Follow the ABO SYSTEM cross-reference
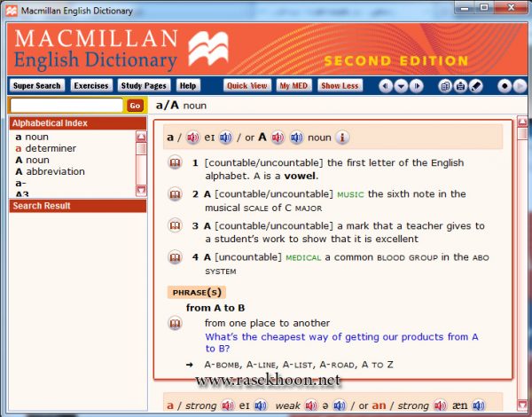Image resolution: width=532 pixels, height=417 pixels. pyautogui.click(x=481, y=257)
